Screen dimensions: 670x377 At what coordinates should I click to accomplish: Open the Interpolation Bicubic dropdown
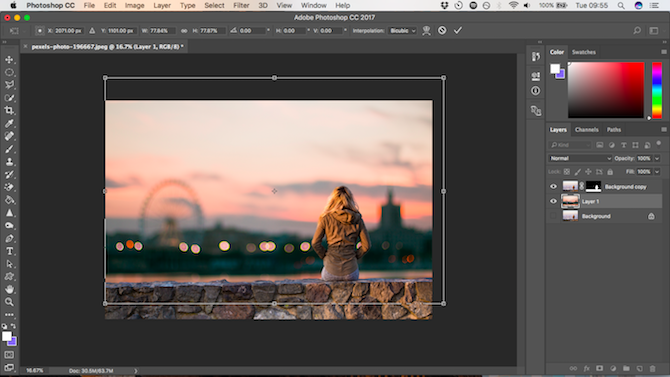click(403, 31)
